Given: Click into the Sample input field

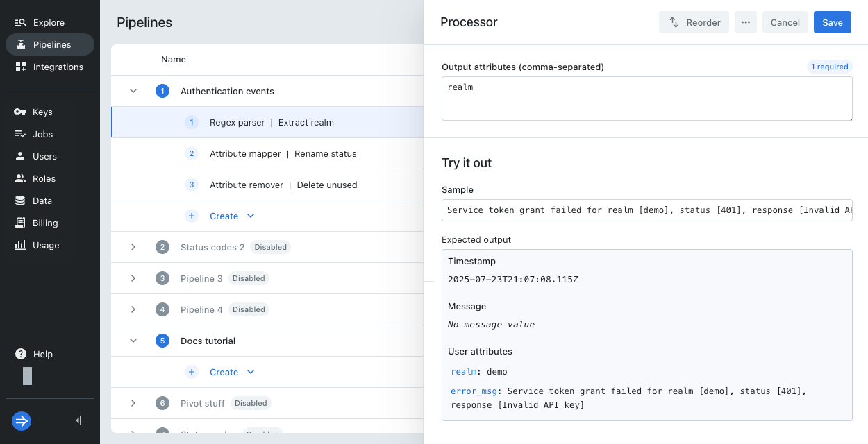Looking at the screenshot, I should [x=646, y=210].
